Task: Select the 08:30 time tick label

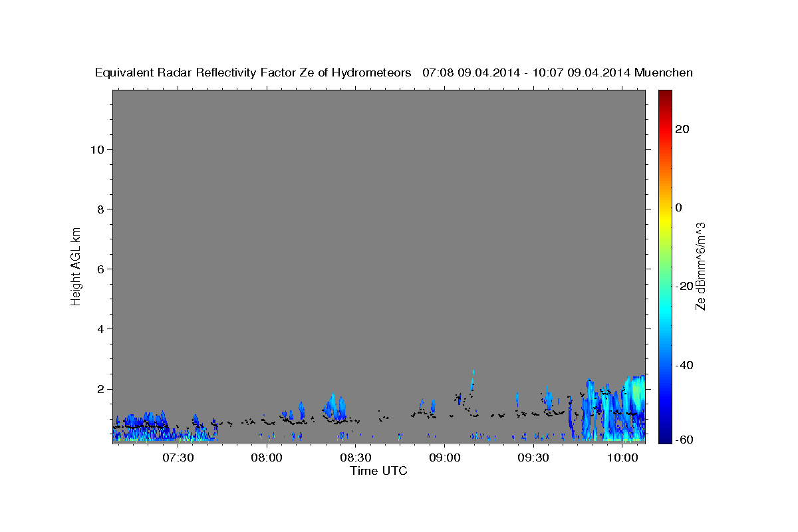Action: coord(356,458)
